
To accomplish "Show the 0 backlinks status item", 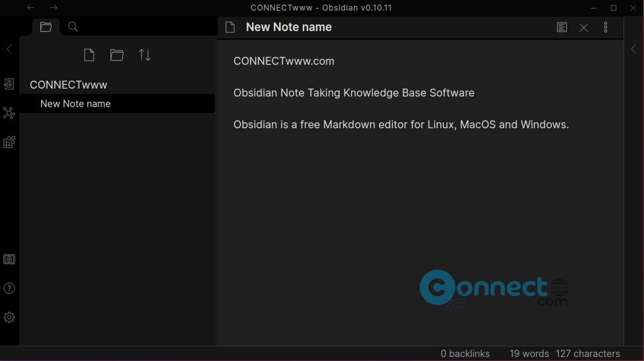I will (x=465, y=354).
